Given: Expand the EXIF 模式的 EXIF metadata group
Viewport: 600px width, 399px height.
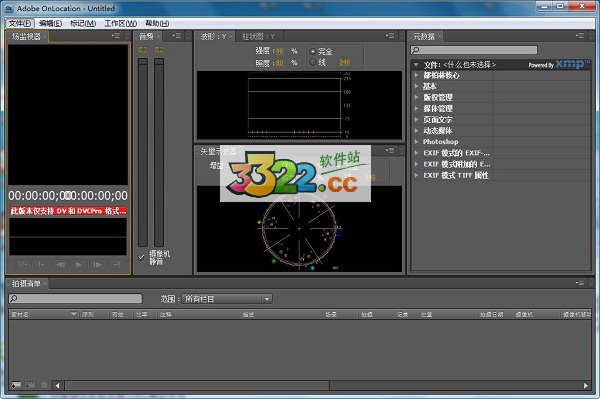Looking at the screenshot, I should click(416, 153).
